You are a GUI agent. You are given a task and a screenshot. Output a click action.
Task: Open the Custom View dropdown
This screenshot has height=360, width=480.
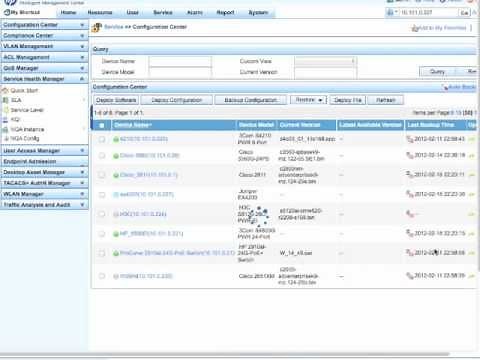tap(325, 61)
